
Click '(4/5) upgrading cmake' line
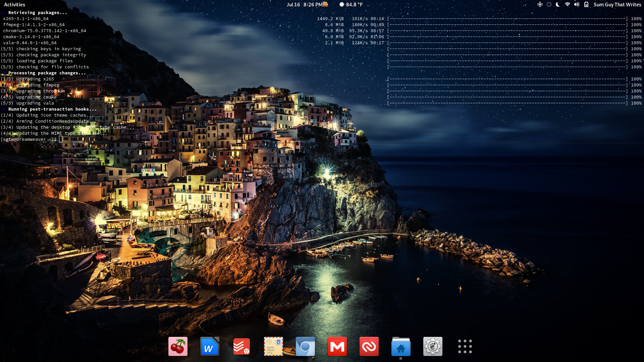pyautogui.click(x=29, y=97)
